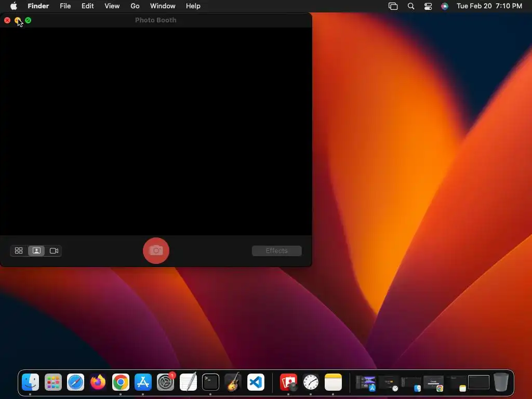This screenshot has height=399, width=532.
Task: Enter full screen with green button
Action: (28, 20)
